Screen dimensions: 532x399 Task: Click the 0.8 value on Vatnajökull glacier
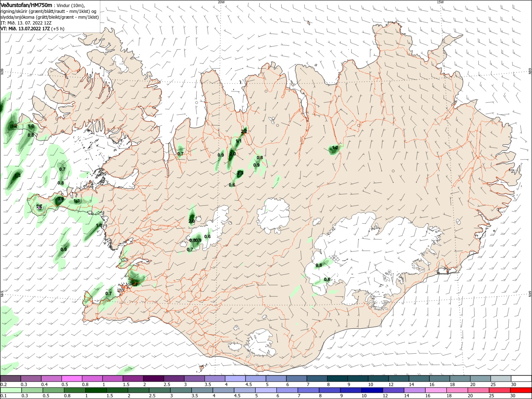(x=319, y=265)
